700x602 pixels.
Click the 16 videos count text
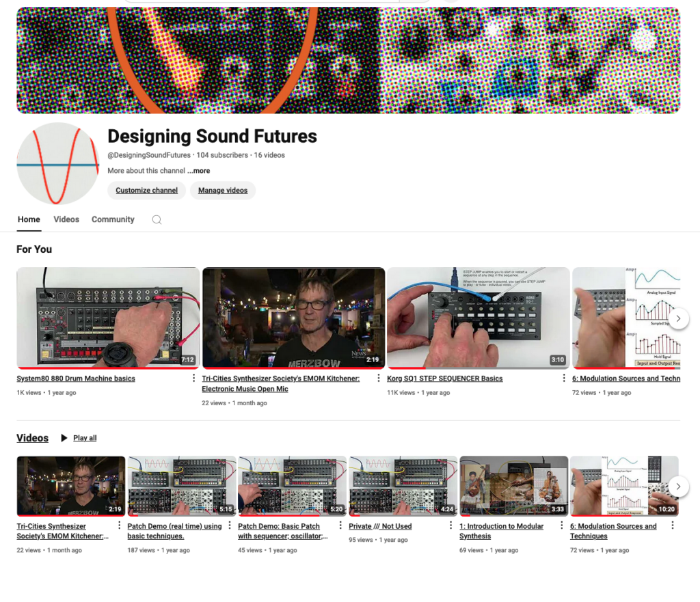pos(269,155)
